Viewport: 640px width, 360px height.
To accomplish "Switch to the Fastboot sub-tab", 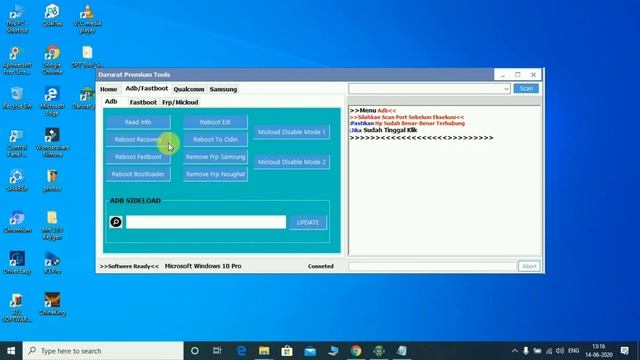I will (143, 102).
